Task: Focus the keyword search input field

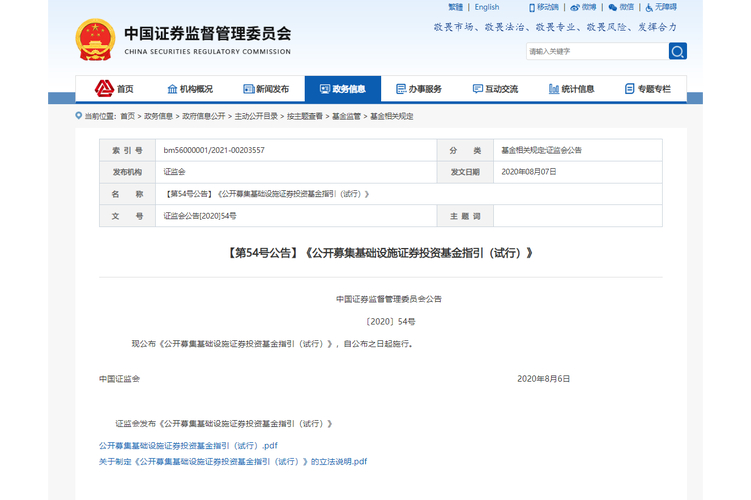Action: pos(597,51)
